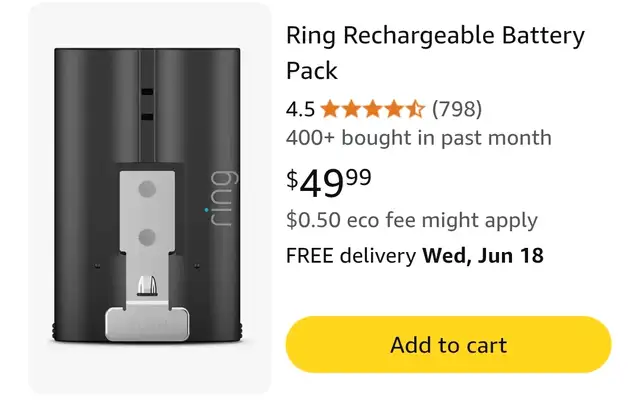This screenshot has height=408, width=640.
Task: Click the first orange rating star
Action: [330, 109]
